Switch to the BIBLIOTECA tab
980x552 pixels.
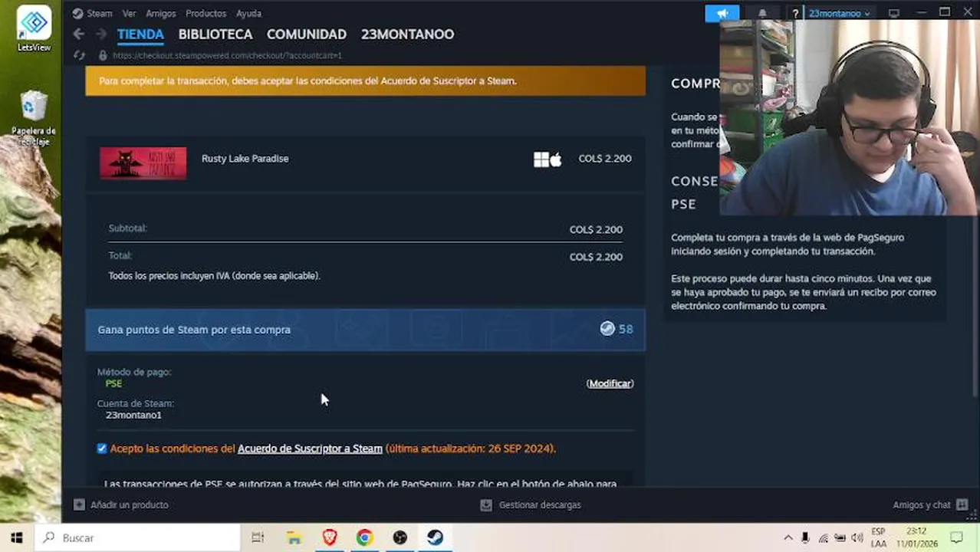[x=215, y=34]
